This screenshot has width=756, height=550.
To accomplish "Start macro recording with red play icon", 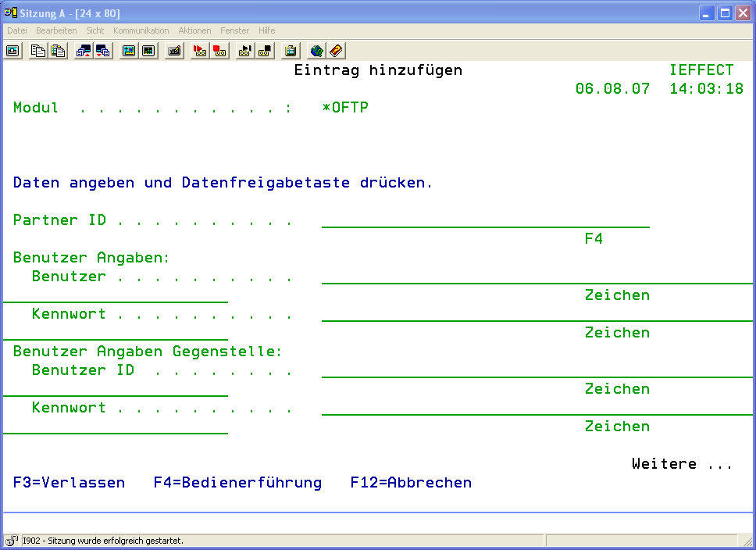I will [200, 51].
